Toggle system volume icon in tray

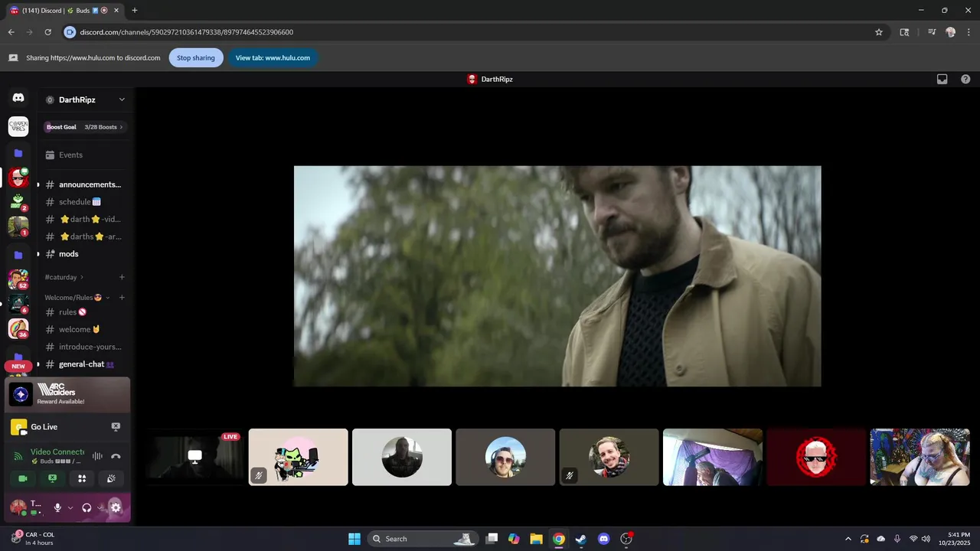pyautogui.click(x=926, y=539)
